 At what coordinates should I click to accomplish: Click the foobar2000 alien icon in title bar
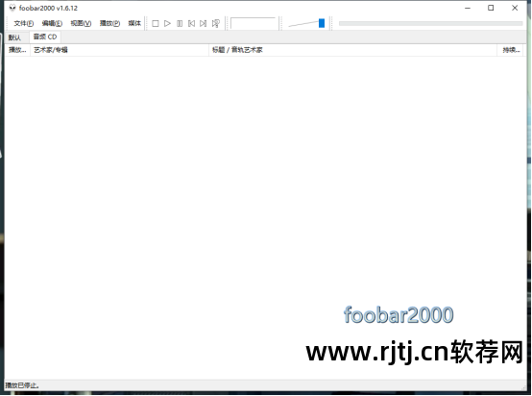tap(12, 8)
